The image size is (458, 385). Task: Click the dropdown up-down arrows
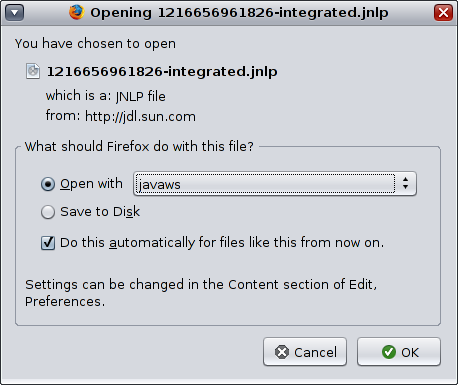click(405, 183)
